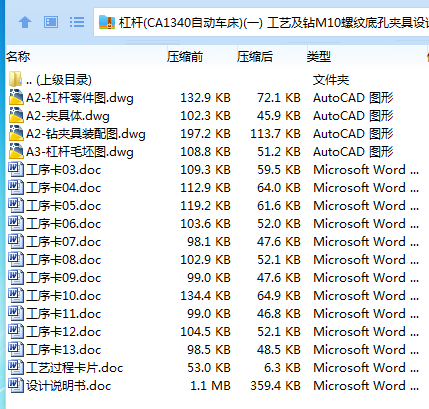429x409 pixels.
Task: Select file name 工序卡13.doc
Action: click(63, 350)
